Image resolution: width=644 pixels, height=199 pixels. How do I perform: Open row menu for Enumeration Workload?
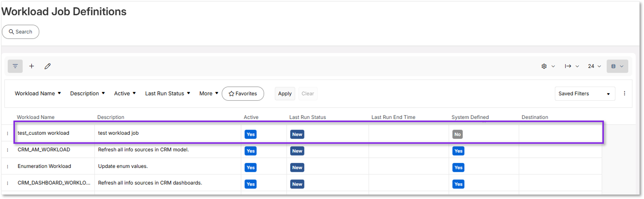coord(8,167)
